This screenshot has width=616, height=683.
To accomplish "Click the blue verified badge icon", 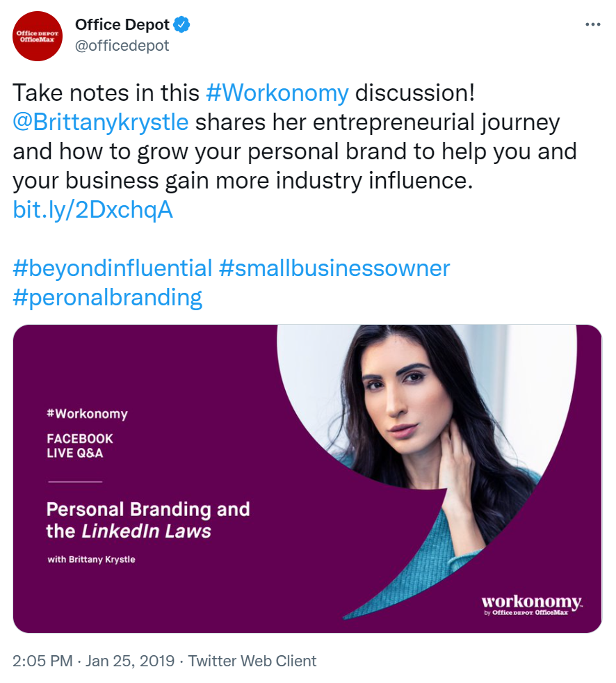I will (181, 25).
